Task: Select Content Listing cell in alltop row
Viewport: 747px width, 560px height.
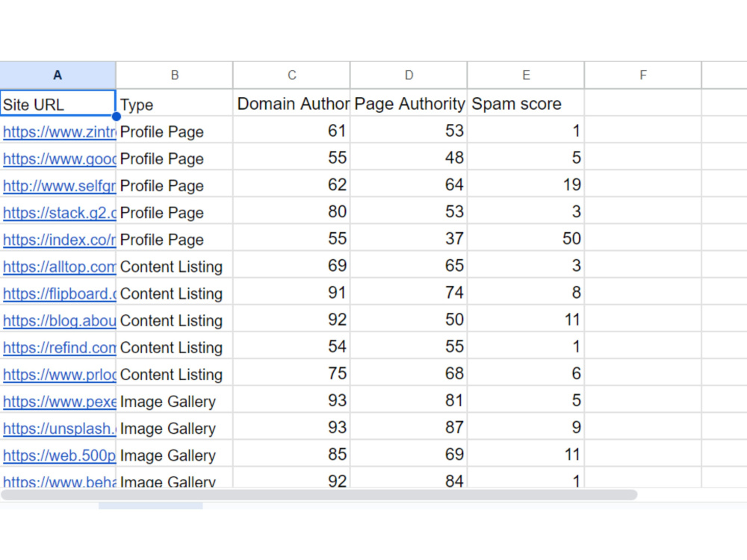Action: point(174,266)
